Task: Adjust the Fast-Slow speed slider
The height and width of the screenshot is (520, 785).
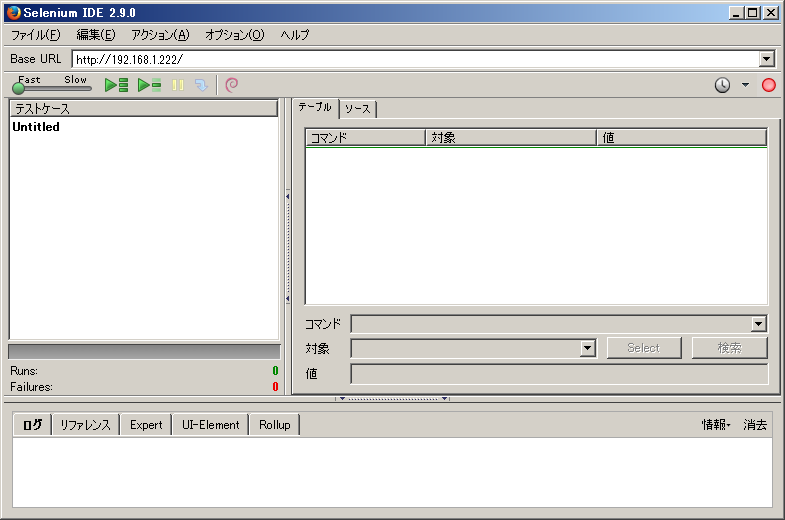Action: 52,89
